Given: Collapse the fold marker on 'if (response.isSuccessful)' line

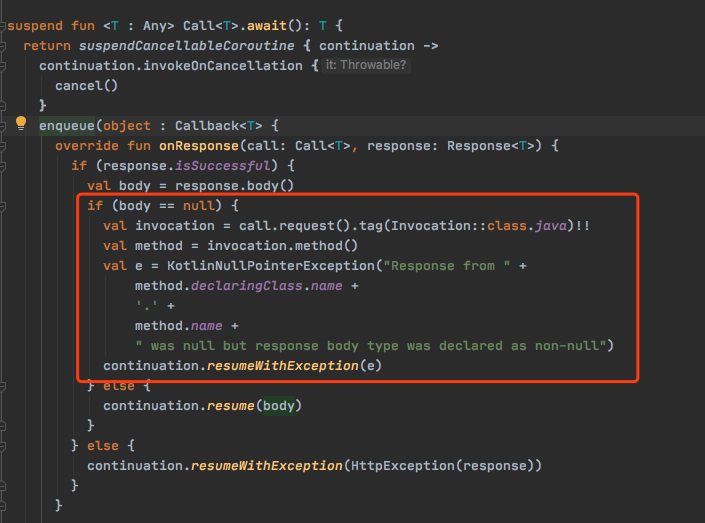Looking at the screenshot, I should (x=2, y=166).
